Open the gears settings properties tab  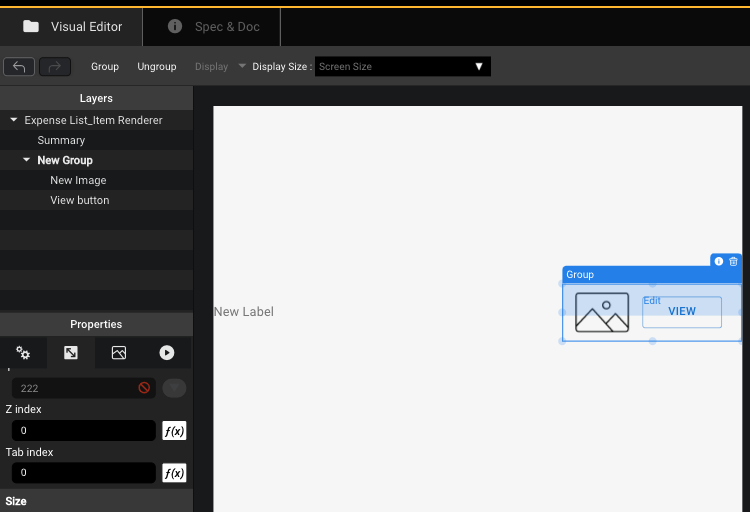(x=23, y=353)
